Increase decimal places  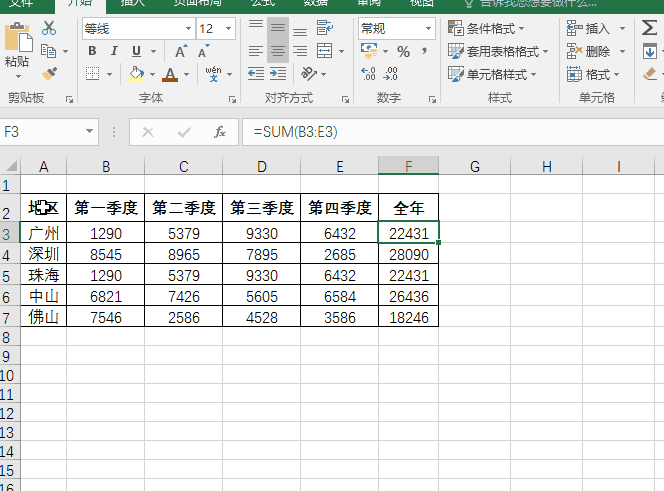click(x=368, y=74)
